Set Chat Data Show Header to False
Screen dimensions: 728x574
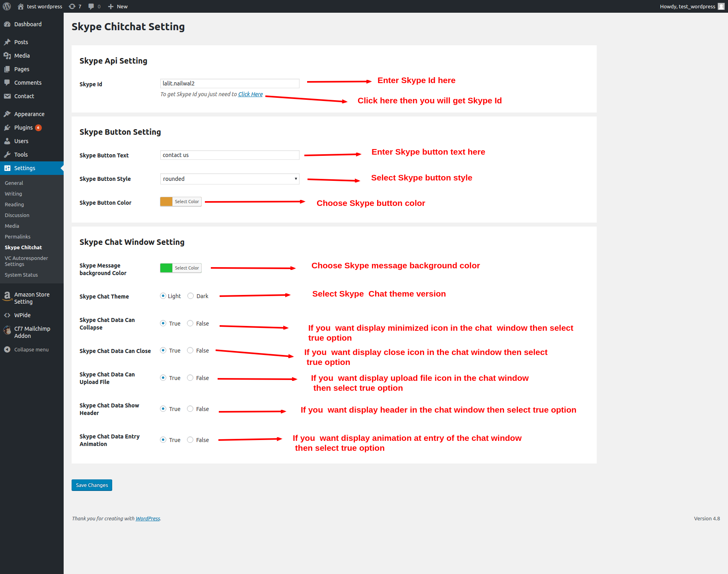[x=190, y=409]
